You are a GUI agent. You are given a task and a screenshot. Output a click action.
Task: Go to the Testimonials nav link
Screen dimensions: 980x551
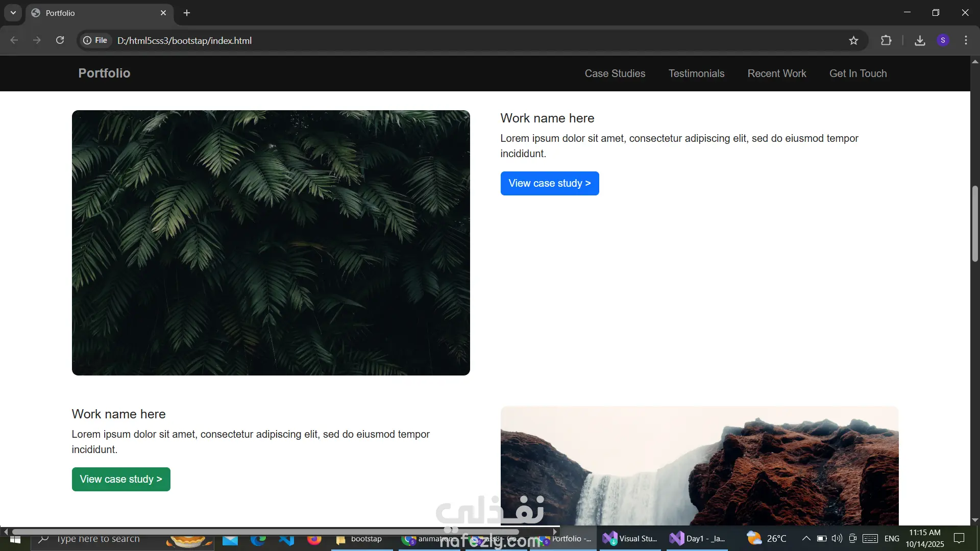(696, 73)
